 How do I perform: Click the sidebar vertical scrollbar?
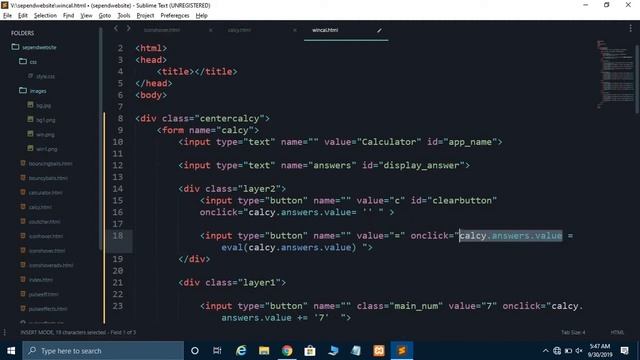pyautogui.click(x=100, y=139)
